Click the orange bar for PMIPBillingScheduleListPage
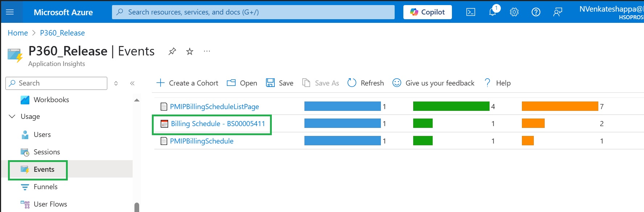The image size is (644, 212). pos(560,106)
